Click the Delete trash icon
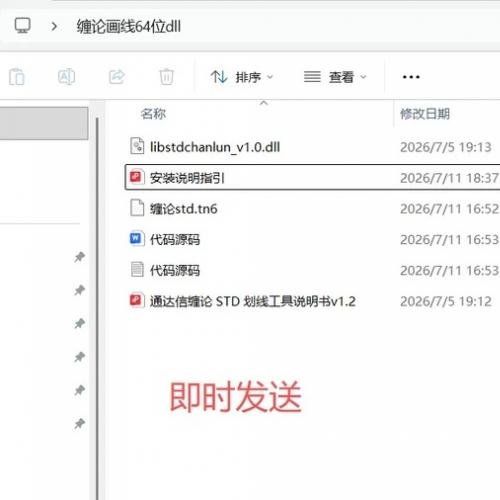500x500 pixels. pyautogui.click(x=166, y=77)
